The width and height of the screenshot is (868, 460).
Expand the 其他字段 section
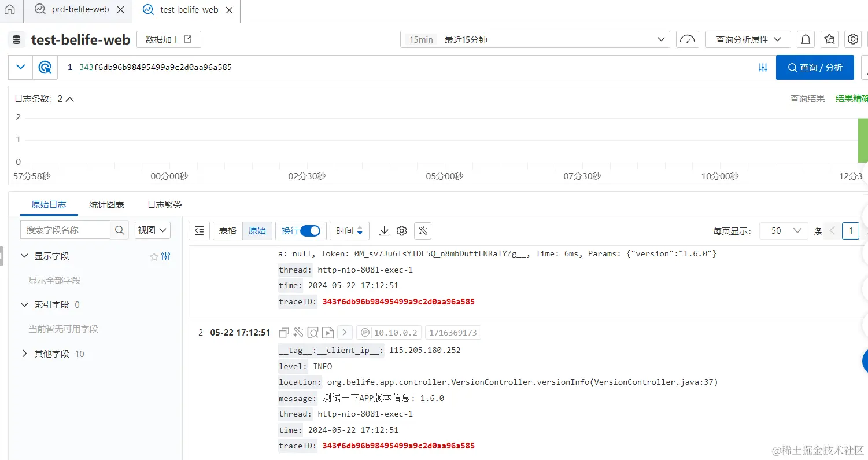point(24,354)
